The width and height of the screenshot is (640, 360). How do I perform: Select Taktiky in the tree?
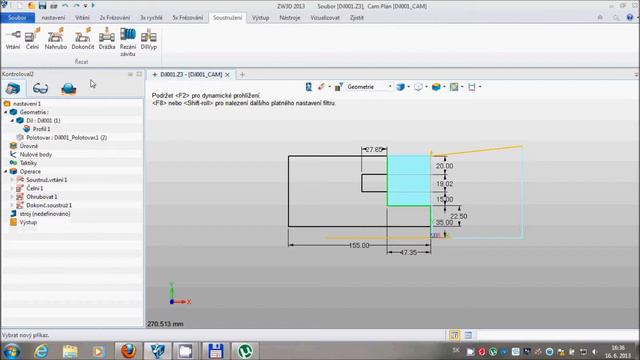(28, 163)
